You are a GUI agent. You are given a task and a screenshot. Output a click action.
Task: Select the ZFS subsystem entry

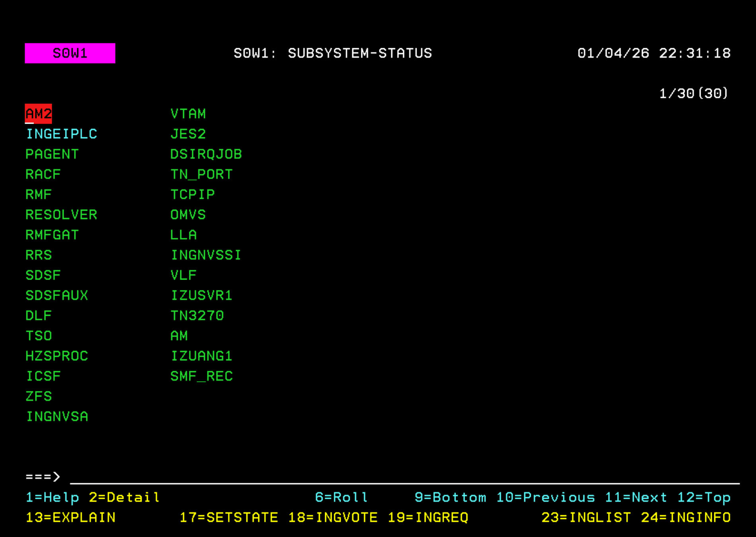point(38,396)
